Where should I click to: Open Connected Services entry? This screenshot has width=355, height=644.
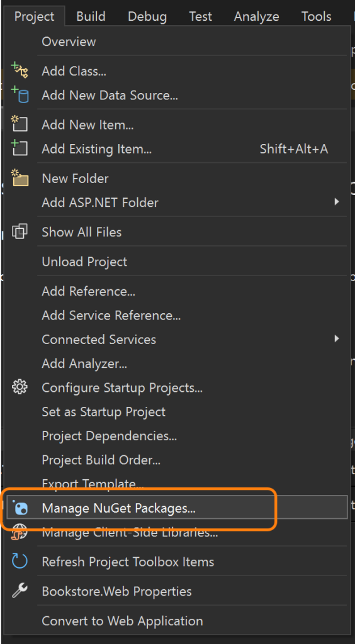pyautogui.click(x=177, y=339)
